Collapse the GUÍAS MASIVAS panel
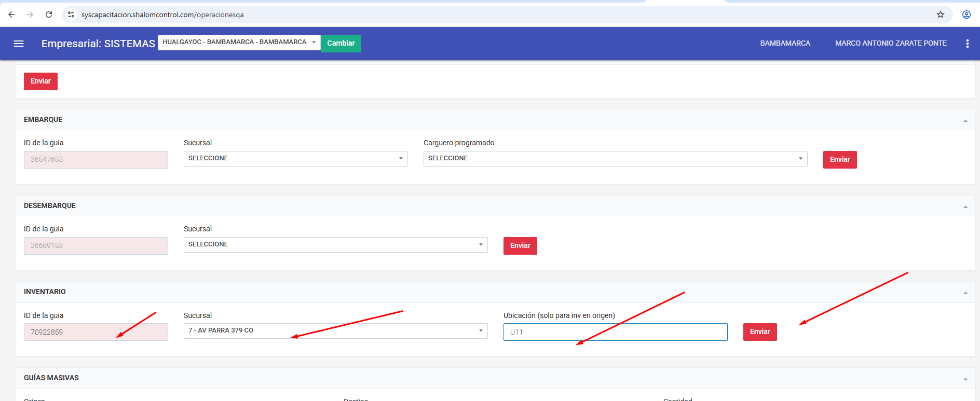This screenshot has height=401, width=980. [x=965, y=379]
